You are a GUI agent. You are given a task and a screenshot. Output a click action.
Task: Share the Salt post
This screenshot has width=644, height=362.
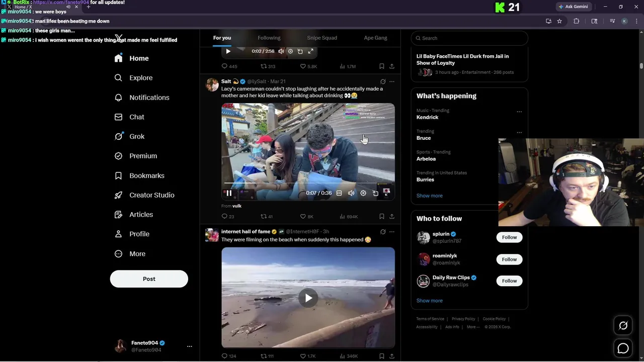point(392,217)
